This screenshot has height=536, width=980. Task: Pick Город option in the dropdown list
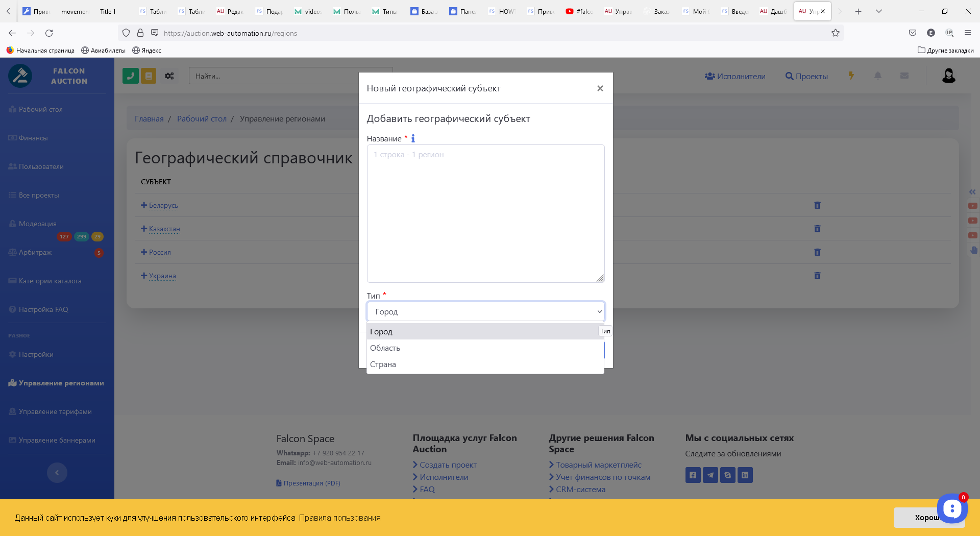click(381, 332)
